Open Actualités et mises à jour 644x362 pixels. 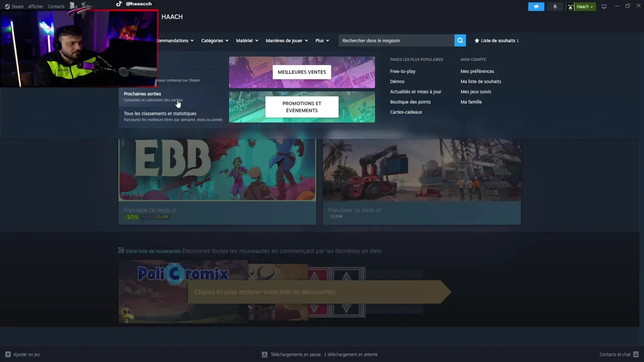(x=416, y=92)
